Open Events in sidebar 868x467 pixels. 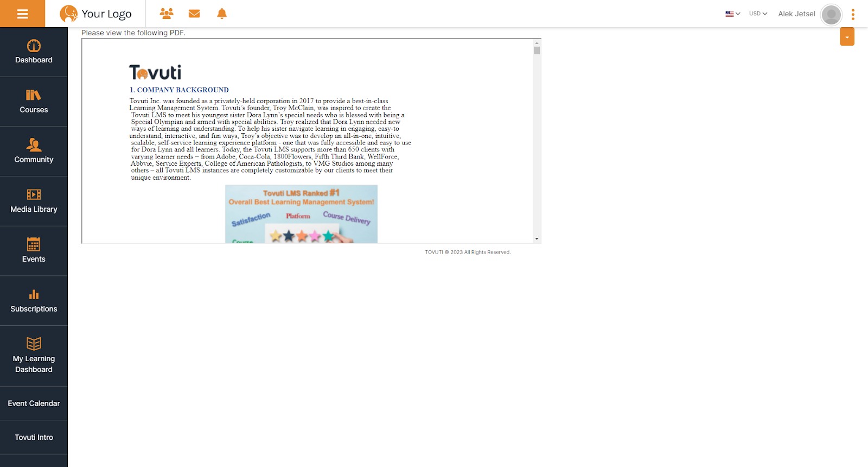pyautogui.click(x=34, y=251)
